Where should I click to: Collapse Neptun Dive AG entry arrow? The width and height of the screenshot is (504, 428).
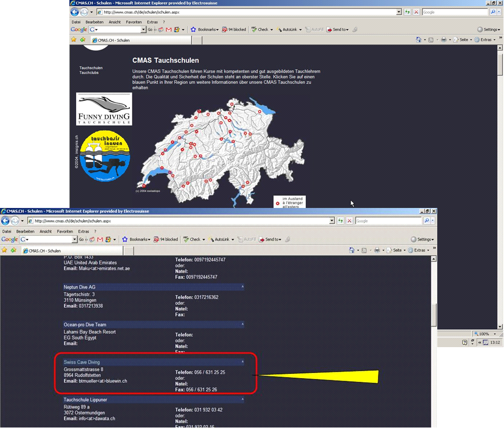tap(243, 286)
